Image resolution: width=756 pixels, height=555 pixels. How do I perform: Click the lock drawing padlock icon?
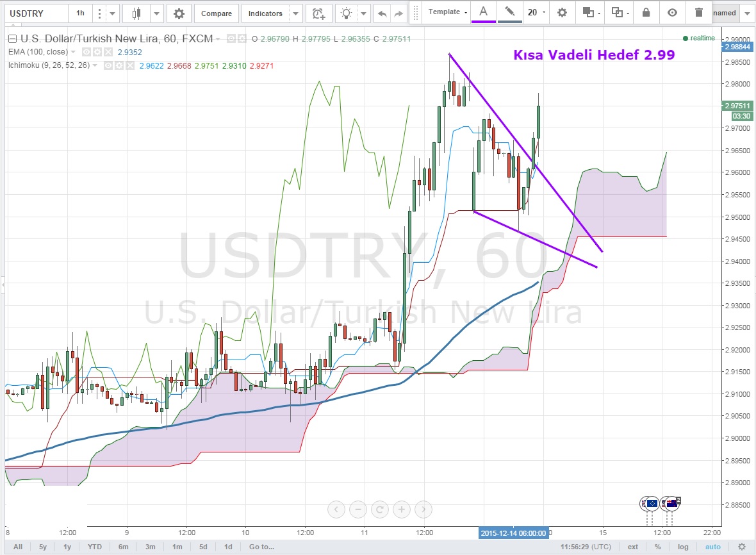click(x=646, y=12)
